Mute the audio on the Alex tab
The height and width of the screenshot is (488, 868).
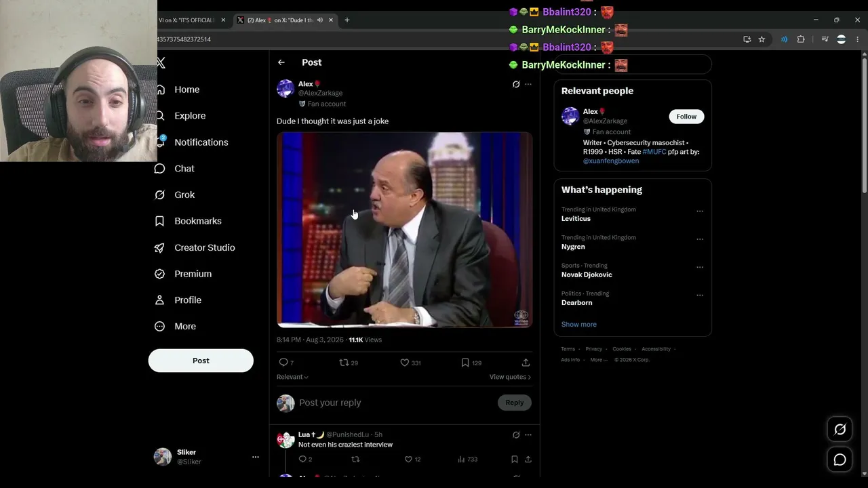point(320,20)
